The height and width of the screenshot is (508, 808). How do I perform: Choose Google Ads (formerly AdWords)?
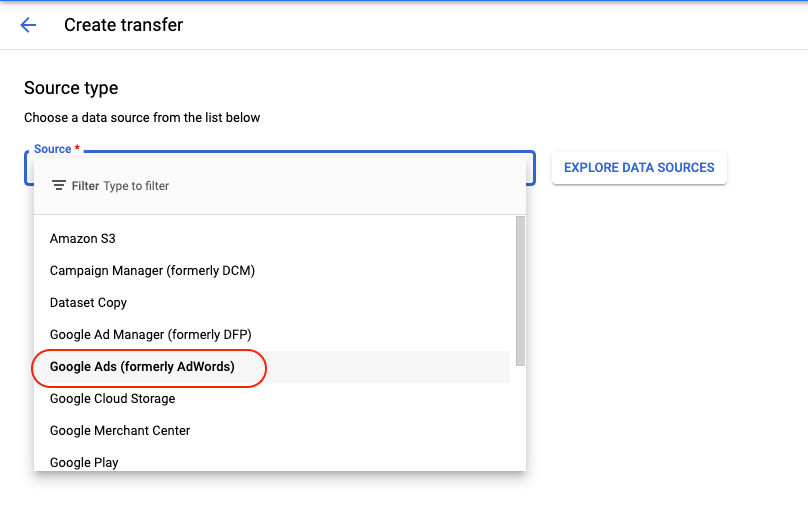(272, 366)
